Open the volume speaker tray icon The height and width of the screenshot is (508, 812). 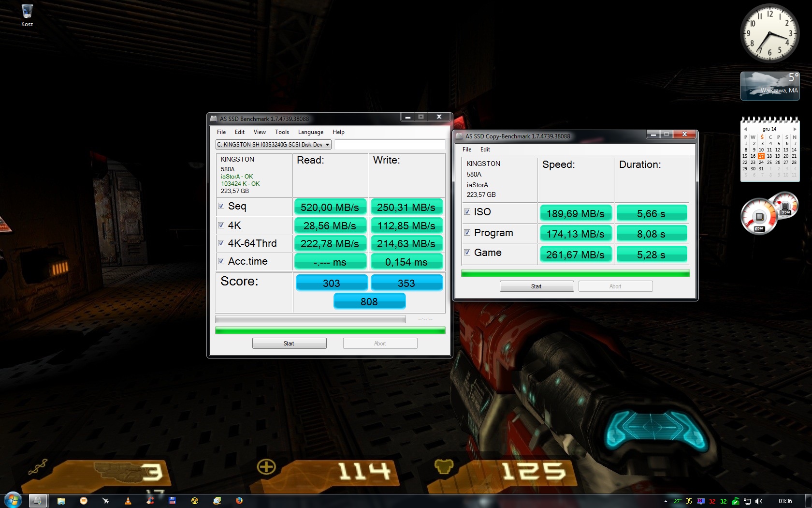[x=759, y=501]
